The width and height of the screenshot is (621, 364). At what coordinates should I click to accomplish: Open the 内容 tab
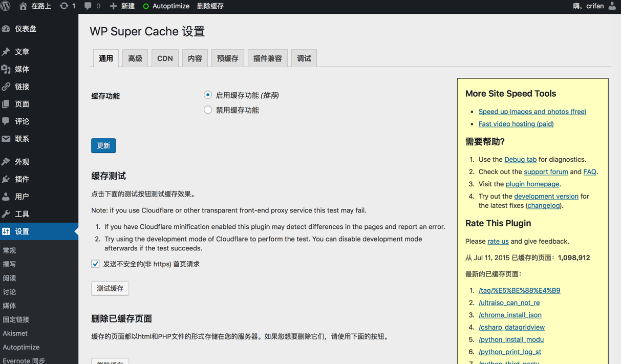195,58
